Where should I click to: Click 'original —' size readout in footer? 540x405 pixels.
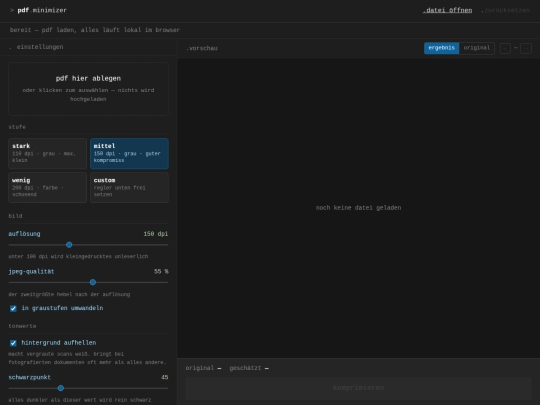pyautogui.click(x=203, y=368)
